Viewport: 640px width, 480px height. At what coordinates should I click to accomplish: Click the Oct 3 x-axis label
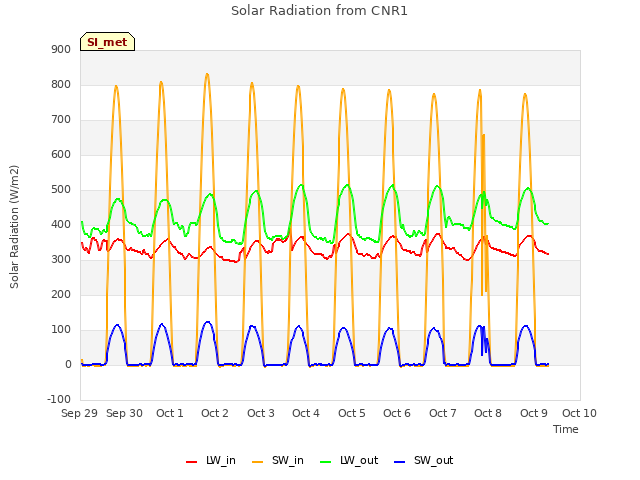coord(261,413)
